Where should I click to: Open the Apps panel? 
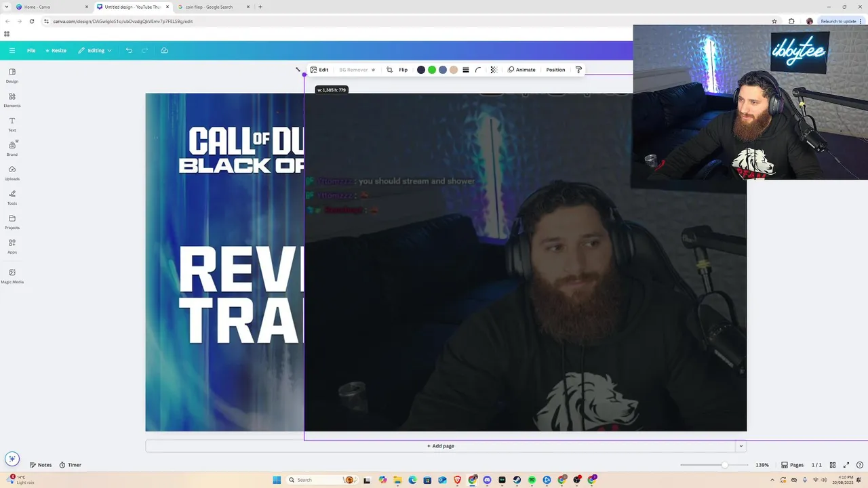coord(12,246)
